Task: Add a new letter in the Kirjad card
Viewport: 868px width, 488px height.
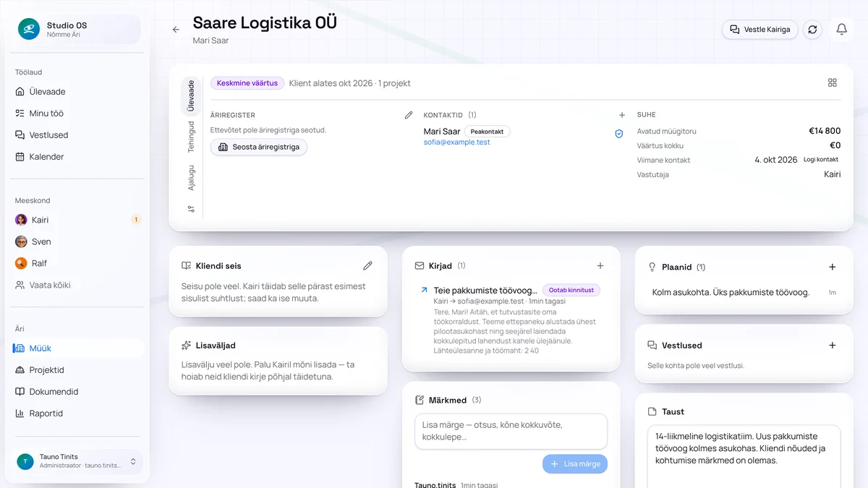Action: pos(600,266)
